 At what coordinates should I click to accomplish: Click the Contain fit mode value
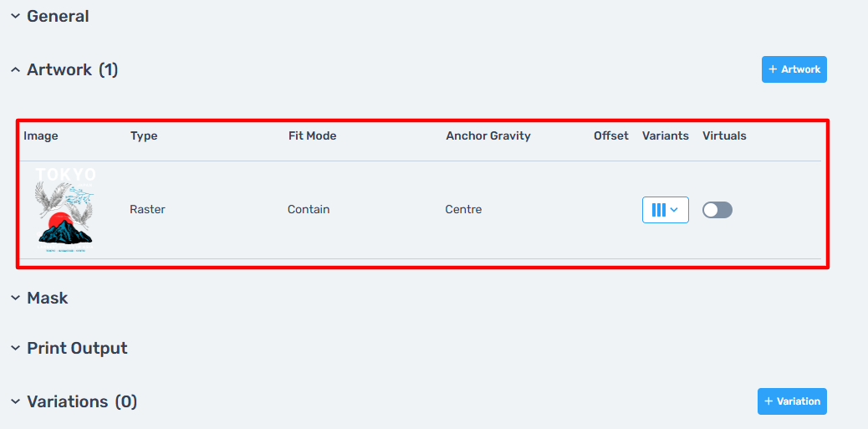click(x=309, y=209)
